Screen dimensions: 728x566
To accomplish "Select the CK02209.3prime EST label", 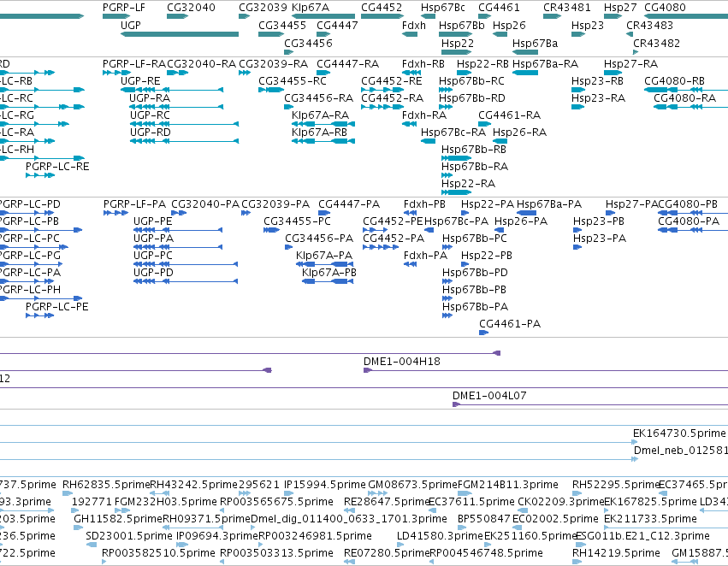I will (561, 502).
